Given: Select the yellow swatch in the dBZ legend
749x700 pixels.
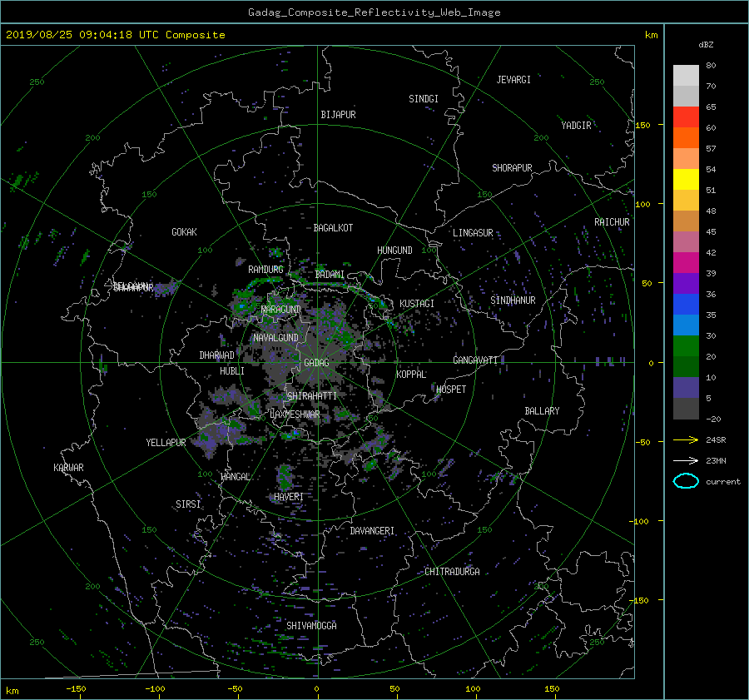Looking at the screenshot, I should (x=686, y=179).
